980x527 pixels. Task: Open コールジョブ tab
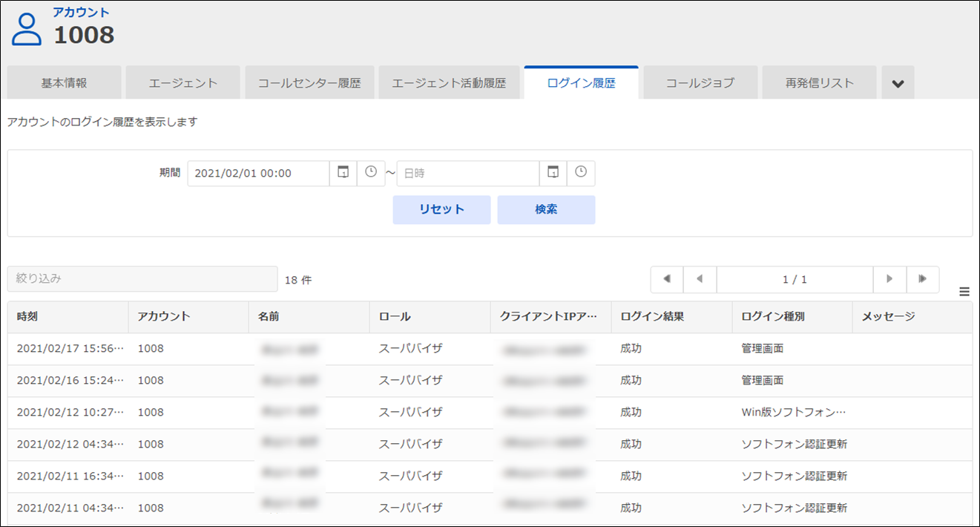700,83
